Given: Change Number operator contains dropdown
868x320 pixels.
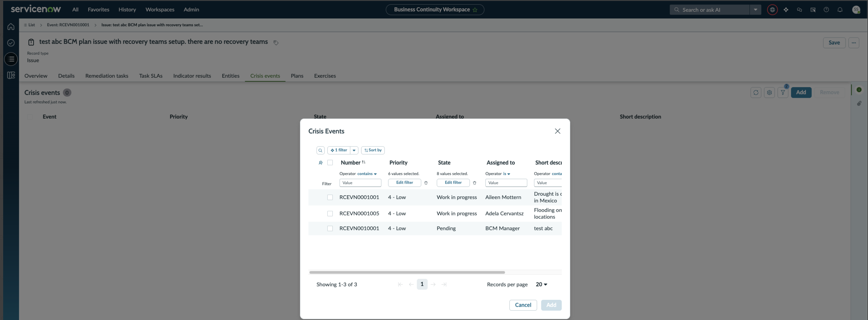Looking at the screenshot, I should (367, 174).
